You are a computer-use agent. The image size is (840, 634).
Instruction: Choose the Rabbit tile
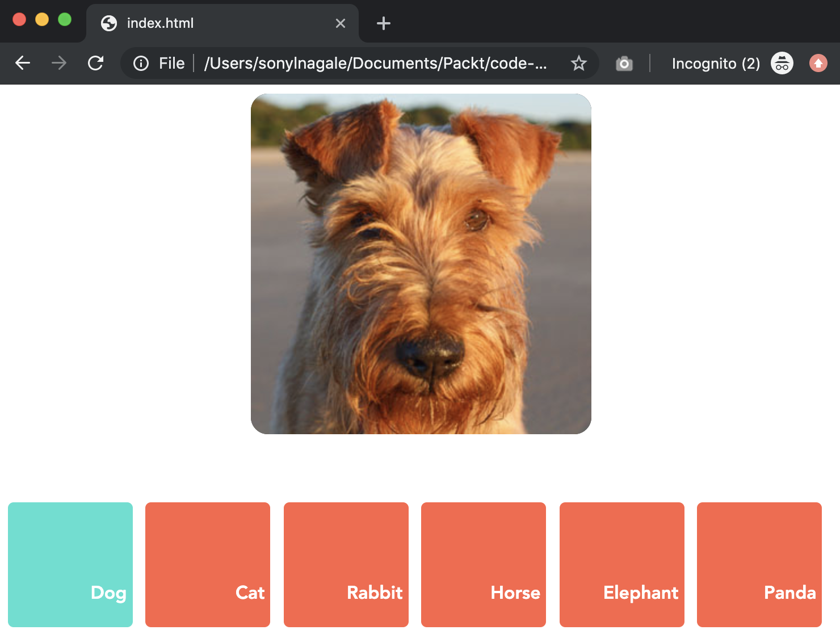tap(346, 564)
